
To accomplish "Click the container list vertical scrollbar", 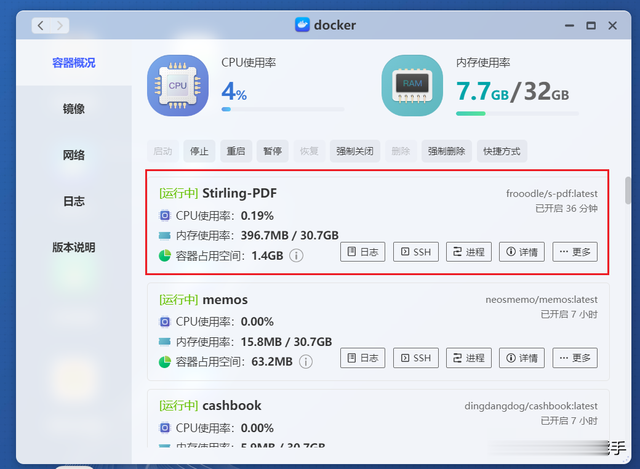I will click(x=628, y=190).
